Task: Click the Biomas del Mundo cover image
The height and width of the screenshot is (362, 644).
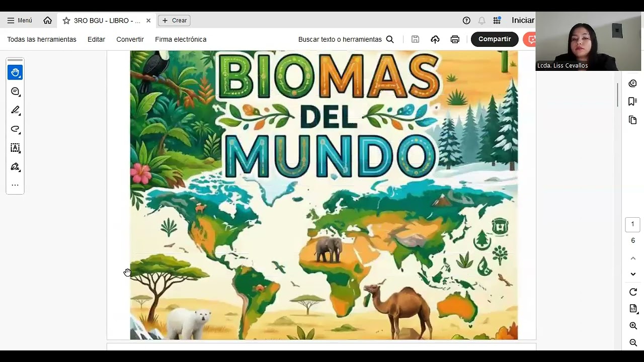Action: (x=324, y=195)
